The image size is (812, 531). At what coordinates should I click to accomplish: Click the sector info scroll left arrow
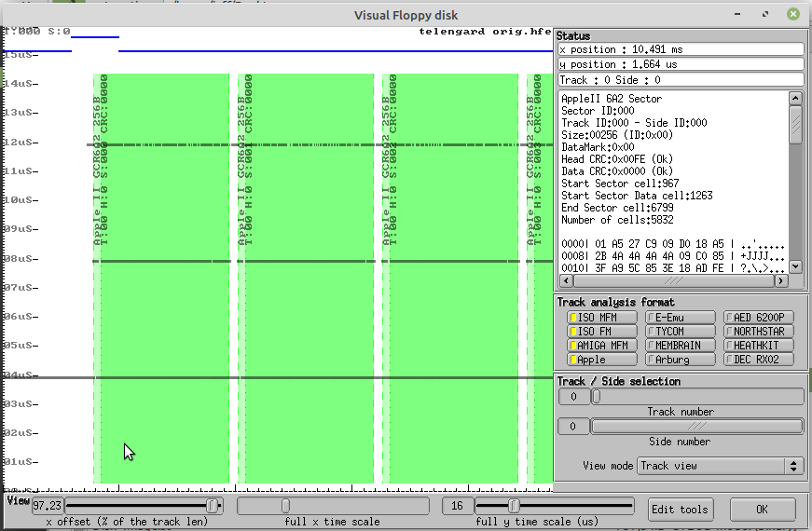(x=566, y=280)
